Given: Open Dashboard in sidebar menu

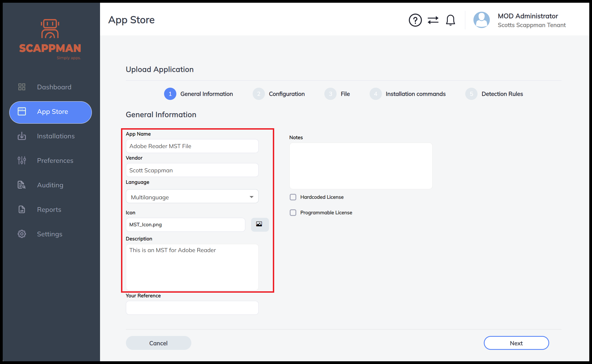Looking at the screenshot, I should click(54, 87).
